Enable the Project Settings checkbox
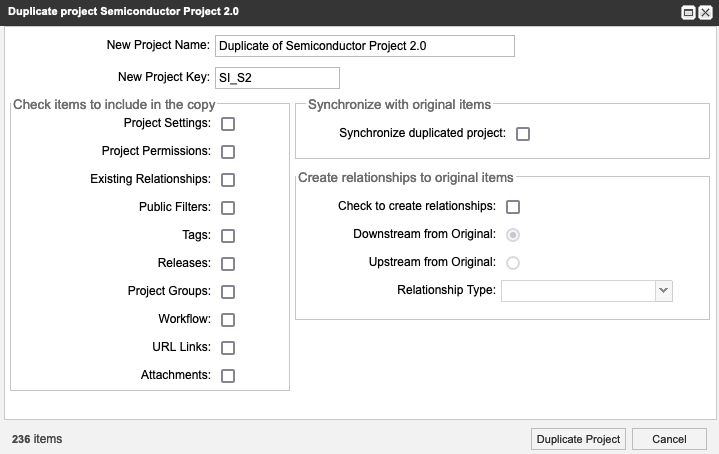Screen dimensions: 719x454 228,124
